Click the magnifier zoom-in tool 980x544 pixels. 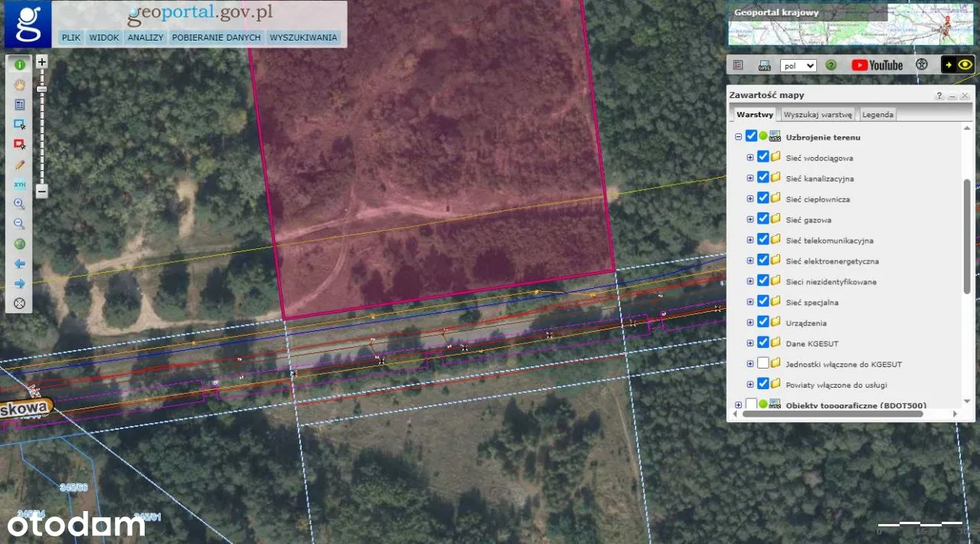pos(20,205)
